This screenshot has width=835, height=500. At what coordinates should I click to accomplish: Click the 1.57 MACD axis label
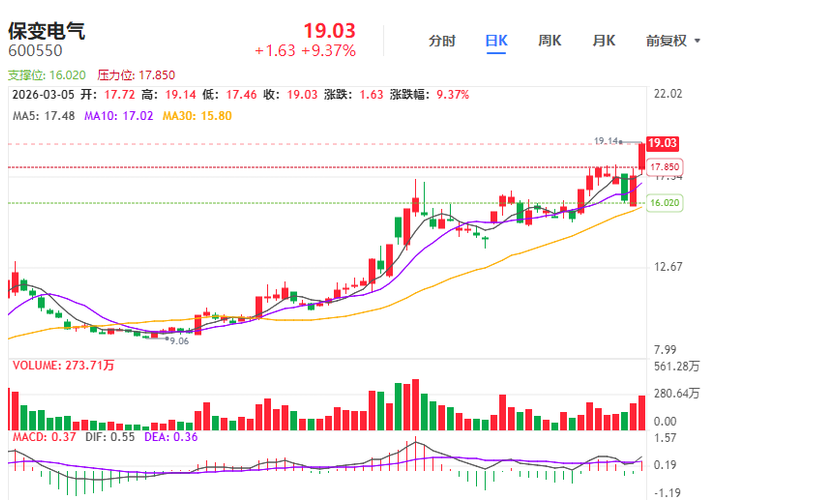pos(665,438)
